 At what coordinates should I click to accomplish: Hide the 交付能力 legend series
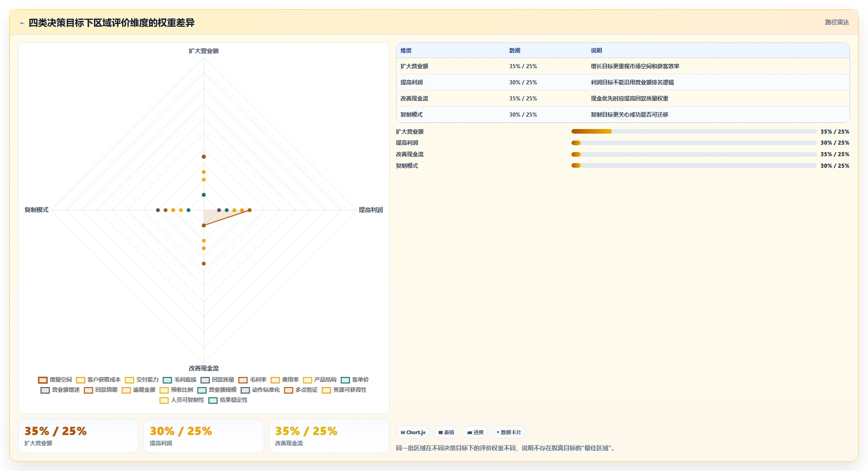coord(141,380)
